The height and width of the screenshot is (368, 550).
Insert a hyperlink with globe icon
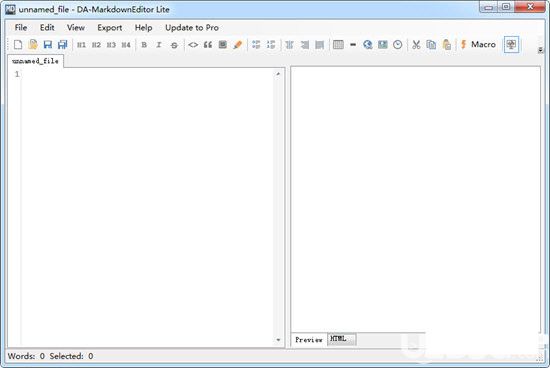(368, 45)
